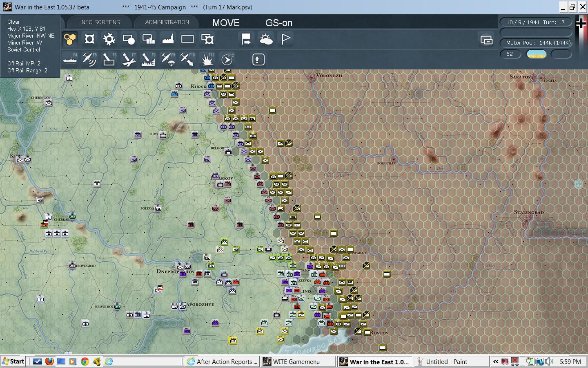
Task: Click the Rostov city label
Action: click(x=379, y=333)
